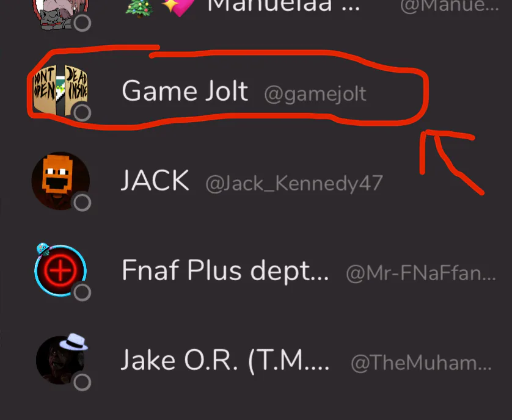The width and height of the screenshot is (512, 420).
Task: Select Jake O.R.'s dark avatar with white hat
Action: pos(60,360)
